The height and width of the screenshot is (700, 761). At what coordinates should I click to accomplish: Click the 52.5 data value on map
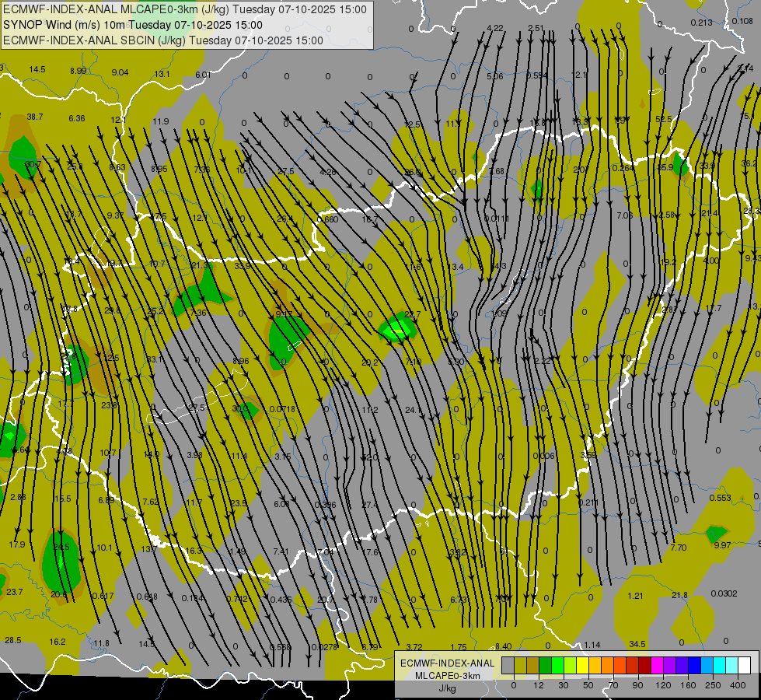pos(663,119)
